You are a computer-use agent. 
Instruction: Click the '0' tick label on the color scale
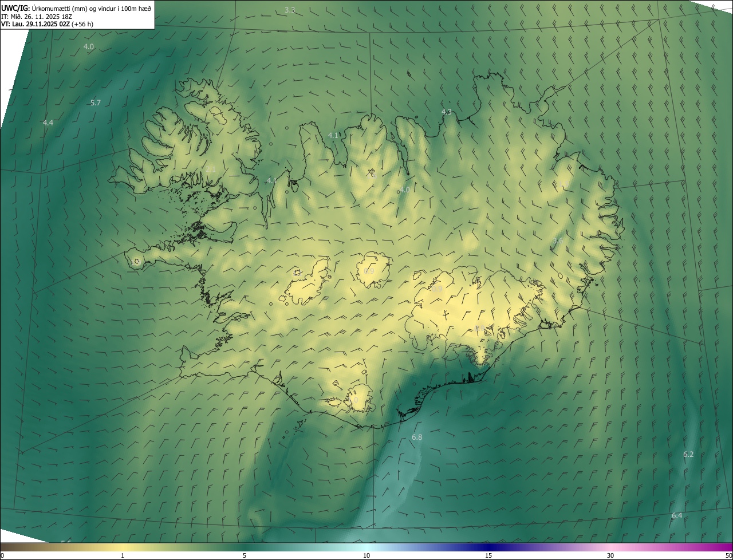tap(2, 555)
